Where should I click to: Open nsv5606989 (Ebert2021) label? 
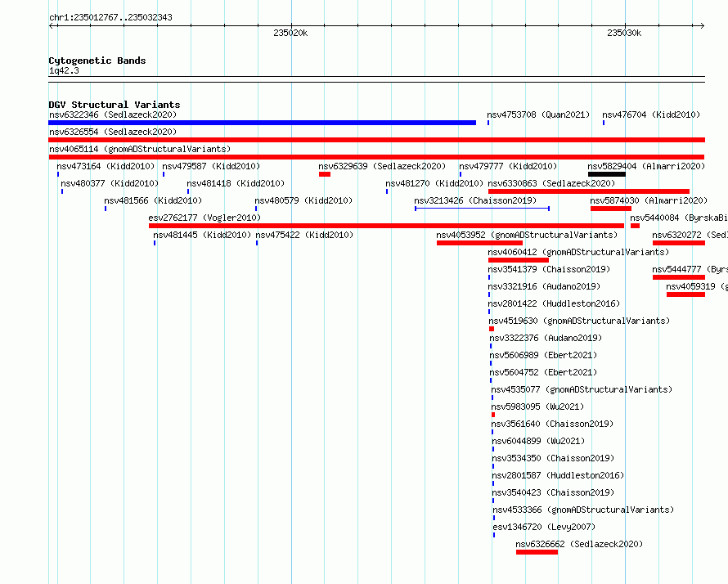(x=543, y=355)
